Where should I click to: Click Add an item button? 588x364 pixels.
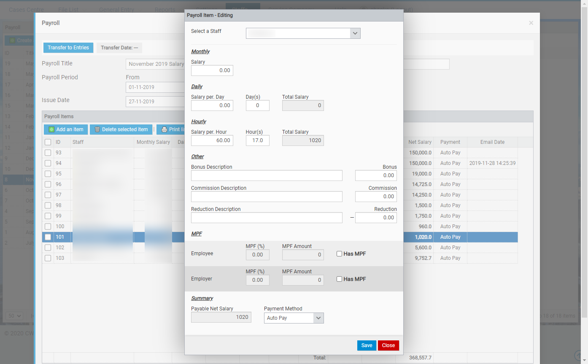pos(66,129)
